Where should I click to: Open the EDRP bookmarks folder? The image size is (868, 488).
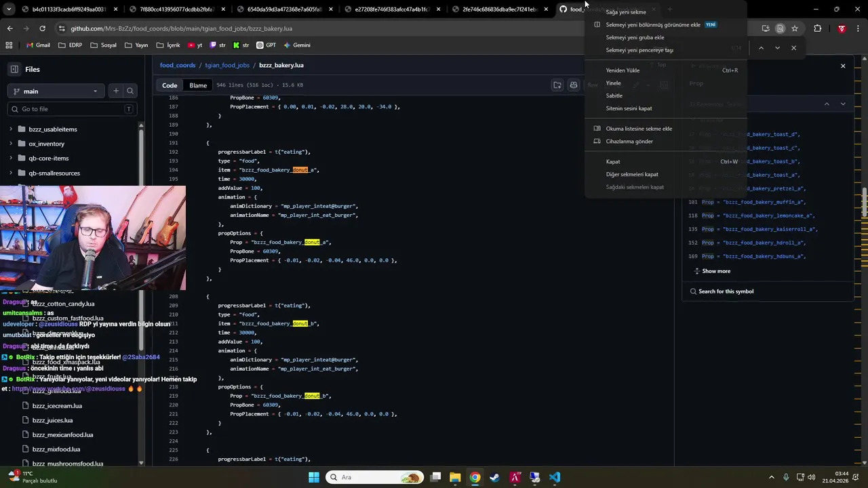tap(71, 45)
